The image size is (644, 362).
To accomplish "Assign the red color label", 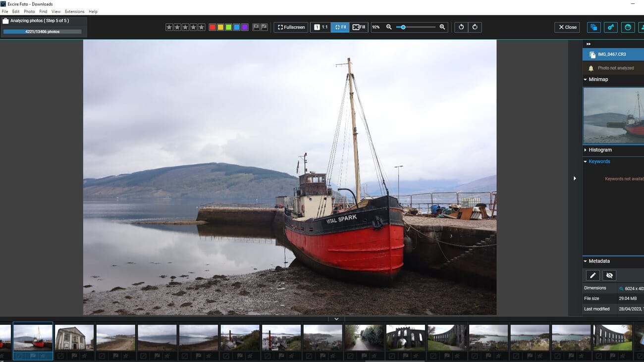I will click(x=212, y=27).
